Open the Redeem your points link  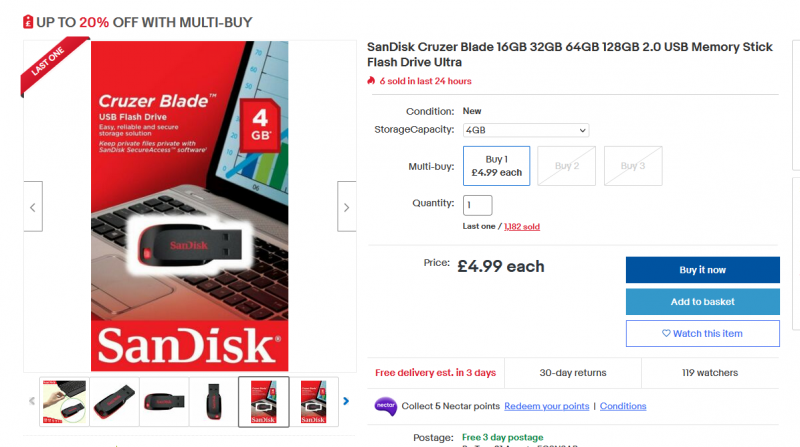click(546, 406)
